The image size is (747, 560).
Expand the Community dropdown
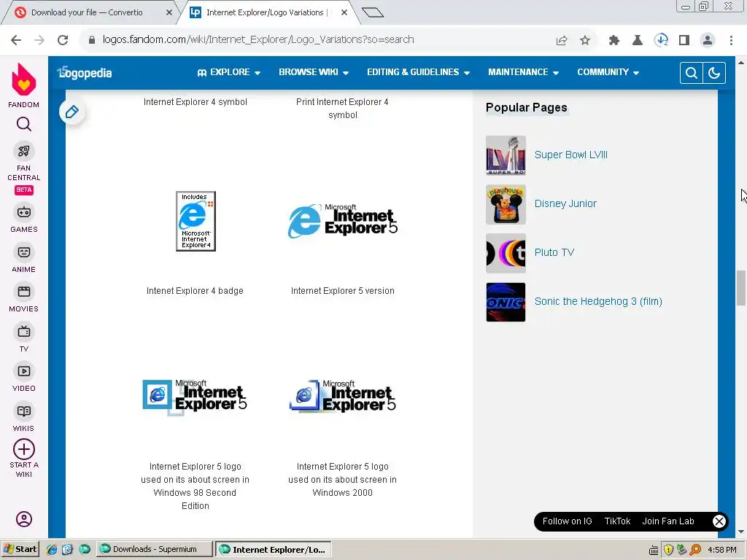coord(608,72)
